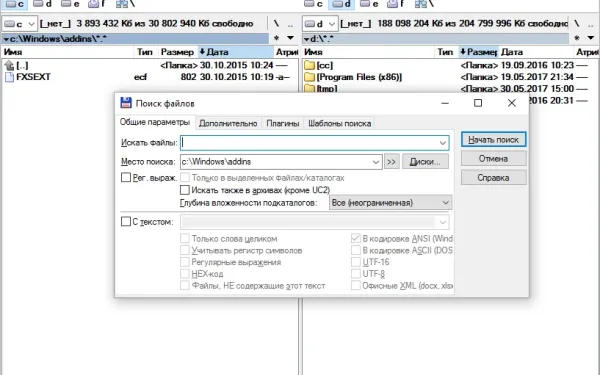Select the [tmp] folder in right panel

click(x=321, y=88)
